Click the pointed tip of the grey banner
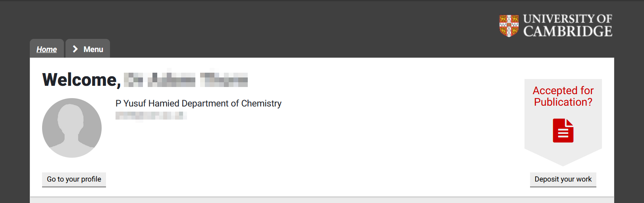 point(563,163)
